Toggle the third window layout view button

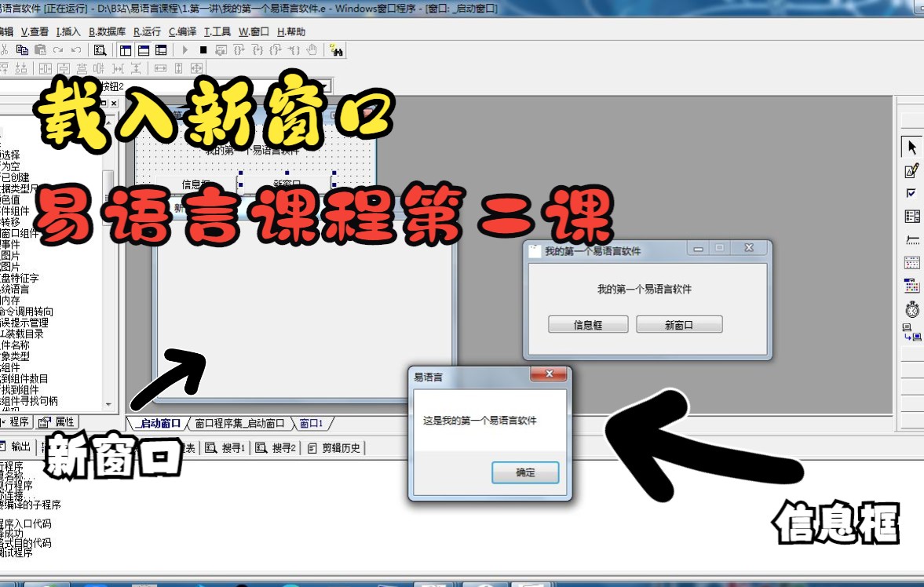coord(163,49)
